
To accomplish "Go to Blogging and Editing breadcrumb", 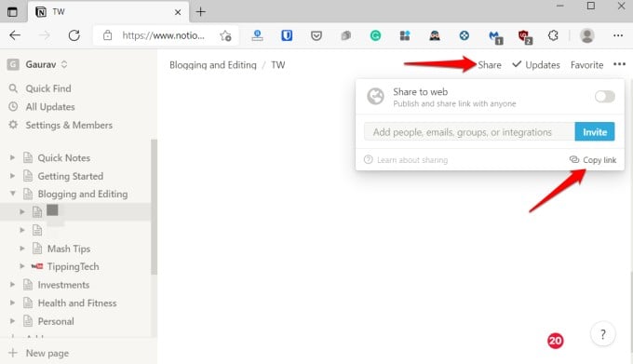I will click(x=213, y=65).
